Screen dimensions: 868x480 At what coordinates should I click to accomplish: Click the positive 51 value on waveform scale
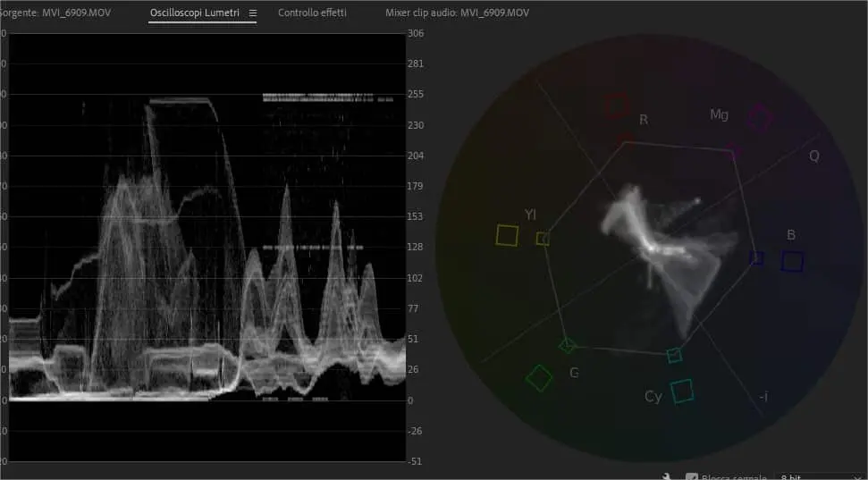[x=414, y=339]
